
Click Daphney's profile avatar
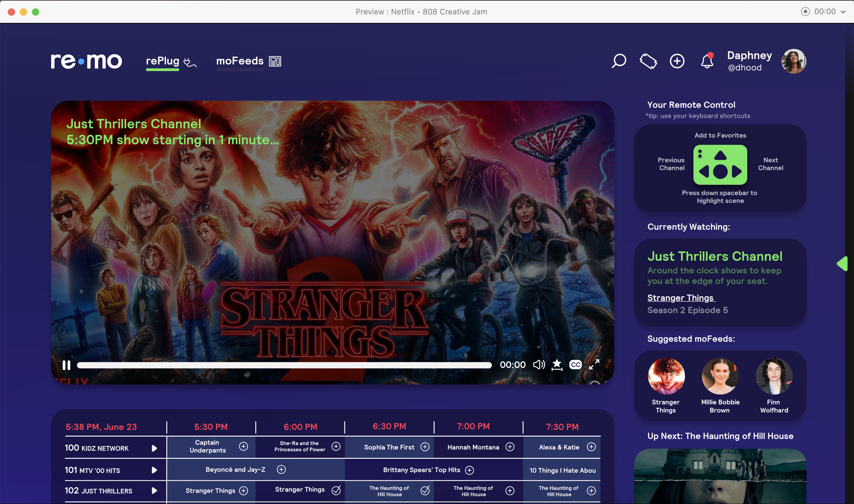[x=794, y=61]
